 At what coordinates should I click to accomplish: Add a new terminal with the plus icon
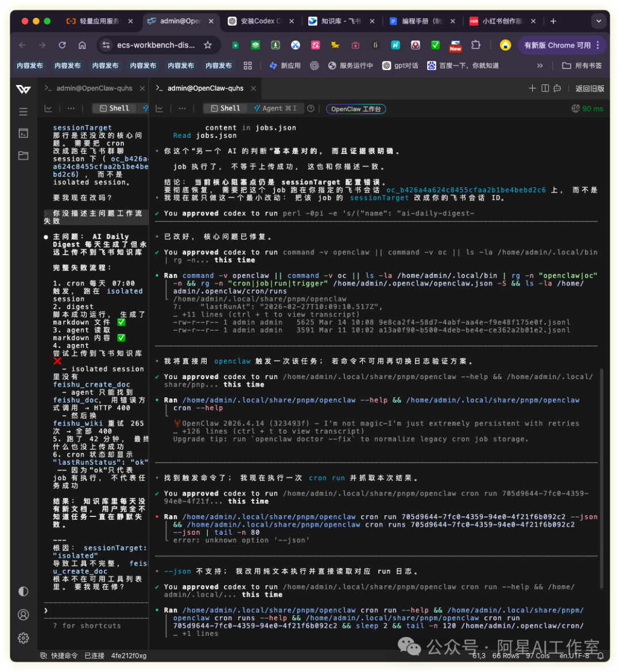(532, 88)
